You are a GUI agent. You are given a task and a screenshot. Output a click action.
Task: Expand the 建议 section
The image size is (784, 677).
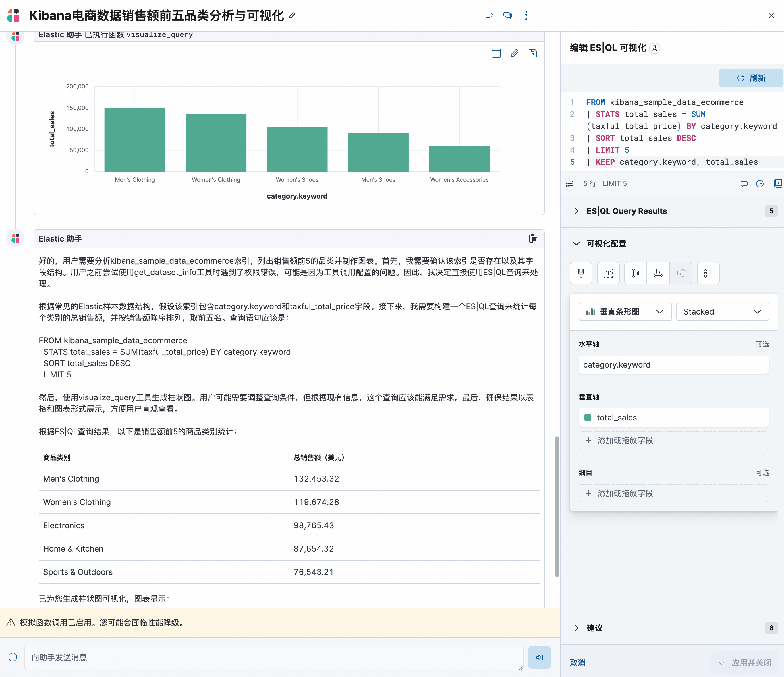(577, 628)
